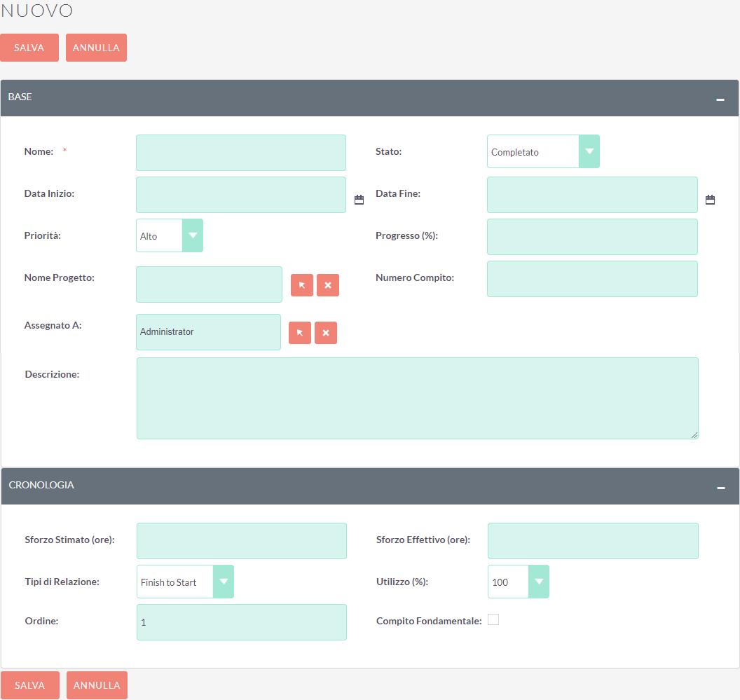Collapse the CRONOLOGIA panel using minus icon
The height and width of the screenshot is (700, 740).
[x=720, y=488]
